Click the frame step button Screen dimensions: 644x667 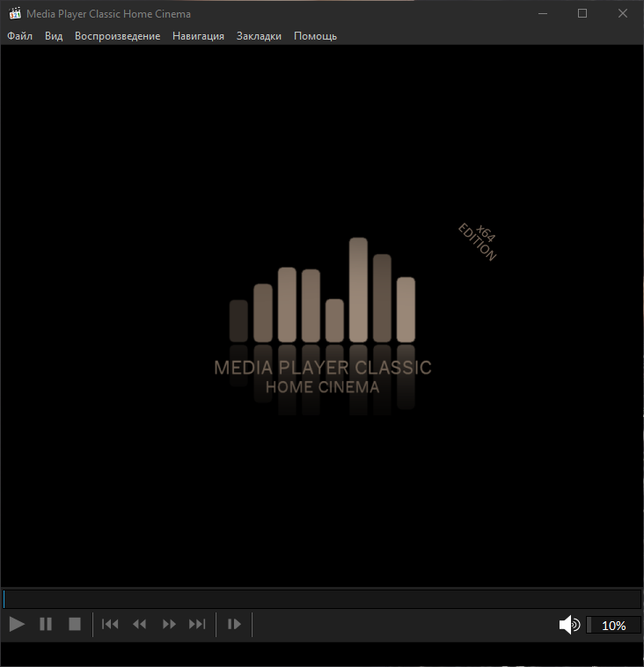(234, 624)
